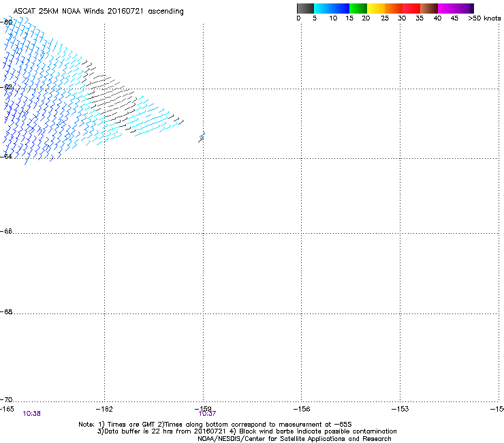The image size is (504, 443).
Task: Click the red 30-35 knots legend color
Action: click(x=411, y=8)
